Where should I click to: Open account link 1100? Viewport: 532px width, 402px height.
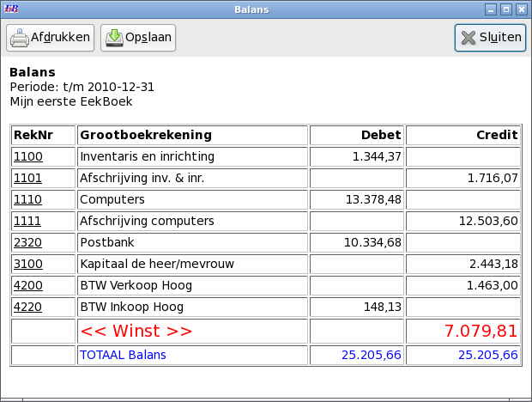pyautogui.click(x=27, y=157)
